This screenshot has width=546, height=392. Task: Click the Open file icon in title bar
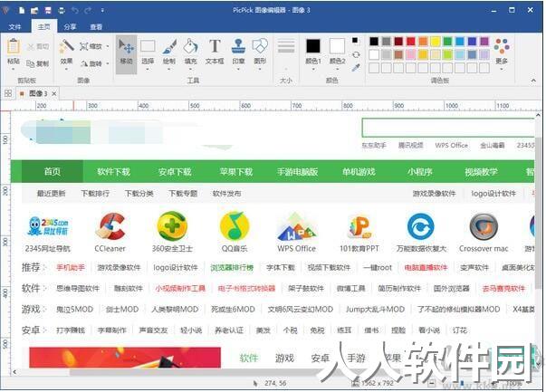point(34,10)
